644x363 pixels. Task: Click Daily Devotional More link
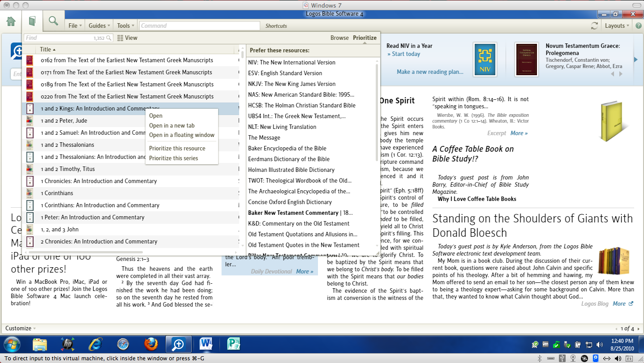tap(305, 272)
